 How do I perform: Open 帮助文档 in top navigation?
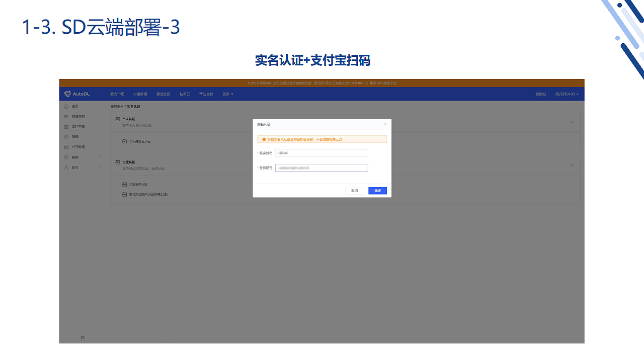coord(206,94)
